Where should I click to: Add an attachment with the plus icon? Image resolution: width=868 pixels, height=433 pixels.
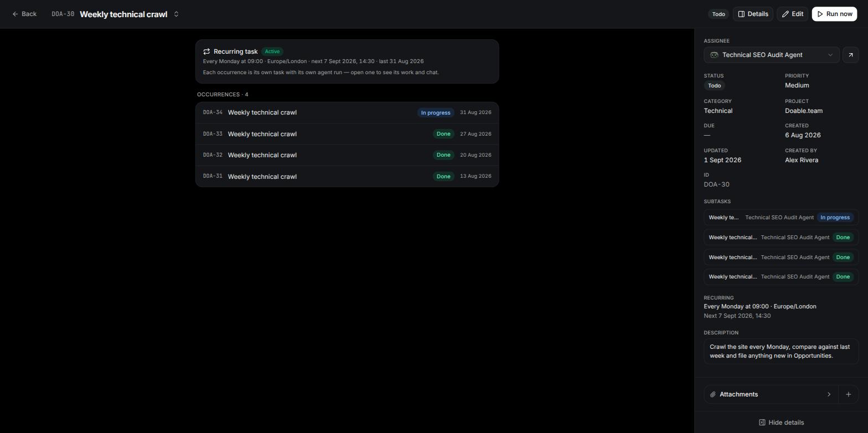[x=848, y=394]
